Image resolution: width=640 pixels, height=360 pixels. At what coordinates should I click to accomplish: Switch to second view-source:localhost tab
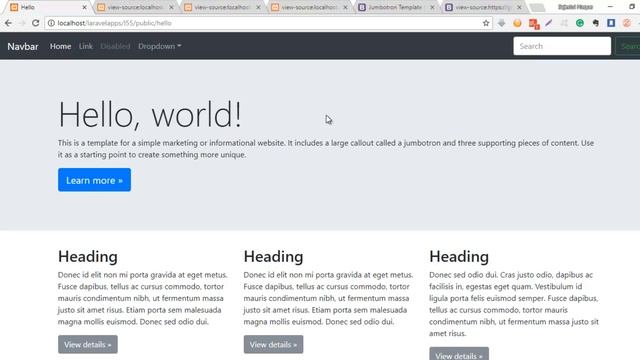click(222, 7)
